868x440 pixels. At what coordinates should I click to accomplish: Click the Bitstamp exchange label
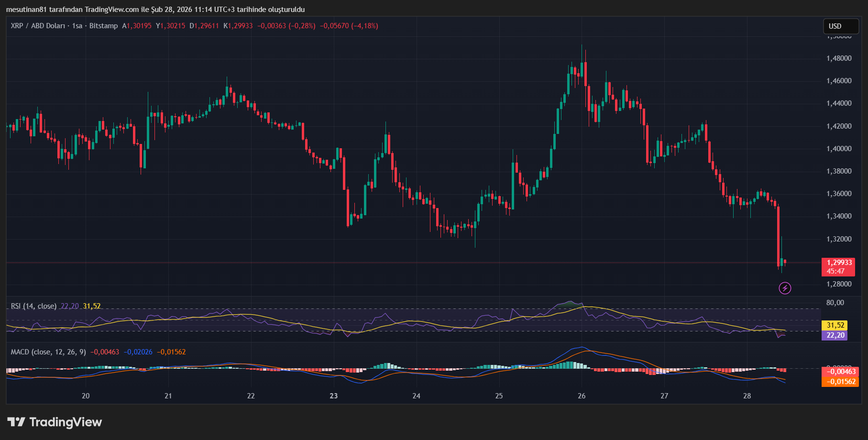click(x=103, y=26)
